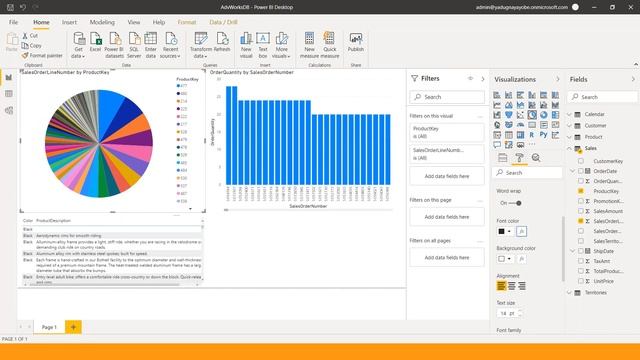The image size is (640, 360).
Task: Expand the Calendar table
Action: 570,114
